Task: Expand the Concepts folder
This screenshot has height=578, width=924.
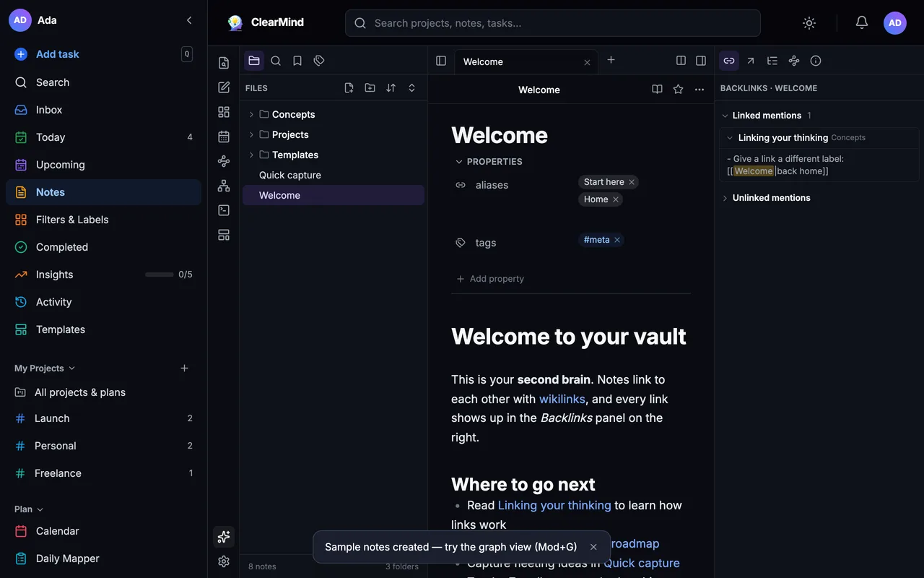Action: click(334, 114)
